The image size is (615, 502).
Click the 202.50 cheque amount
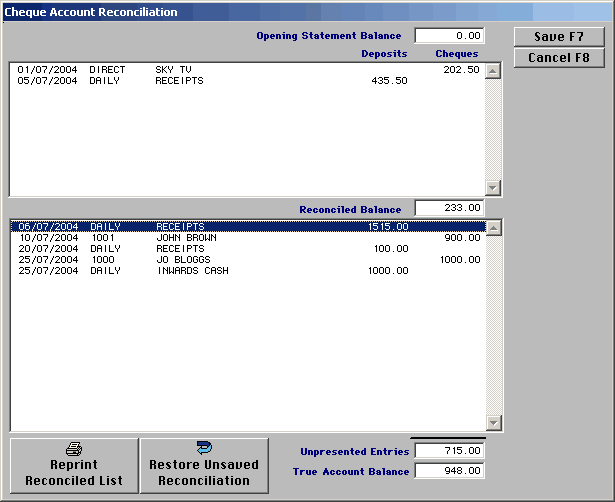click(x=461, y=70)
